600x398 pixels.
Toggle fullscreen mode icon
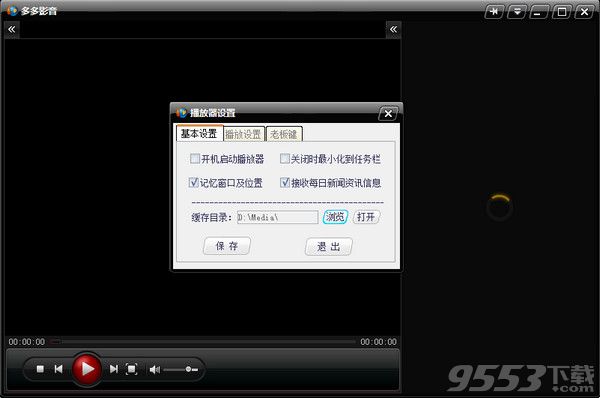pyautogui.click(x=132, y=369)
